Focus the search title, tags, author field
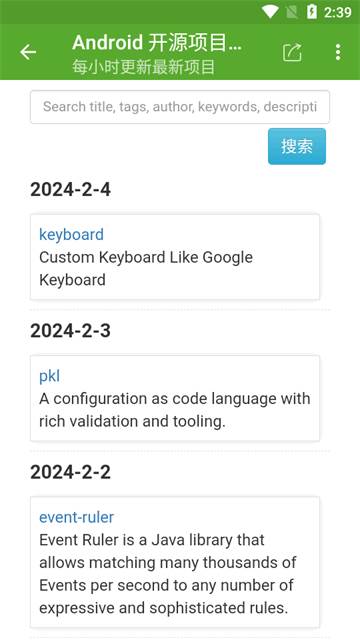The width and height of the screenshot is (360, 640). click(180, 107)
